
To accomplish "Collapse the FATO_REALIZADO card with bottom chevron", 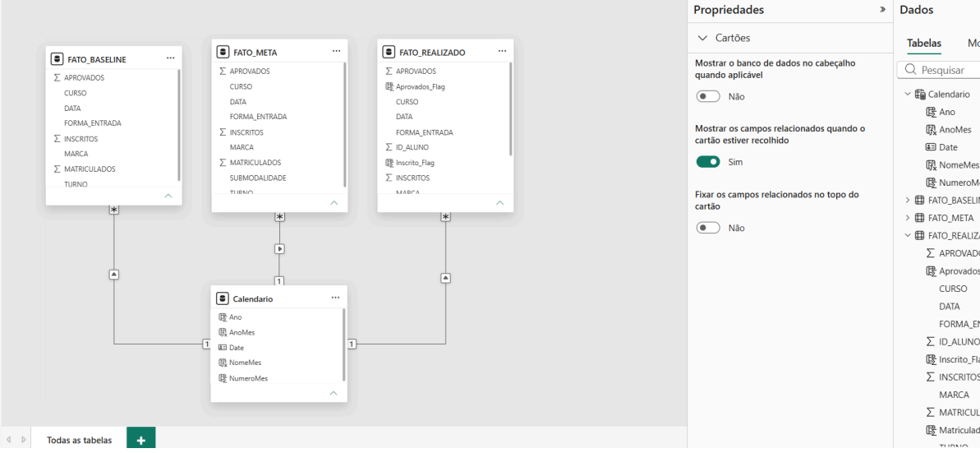I will click(x=499, y=203).
